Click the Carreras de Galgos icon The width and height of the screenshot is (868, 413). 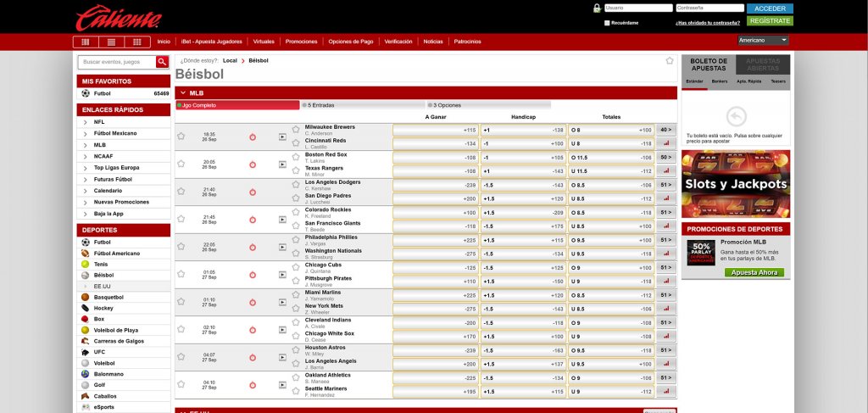pos(86,341)
